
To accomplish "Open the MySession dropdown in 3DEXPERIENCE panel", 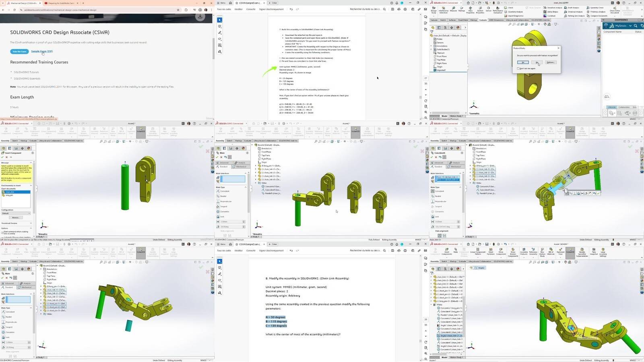I will click(630, 26).
